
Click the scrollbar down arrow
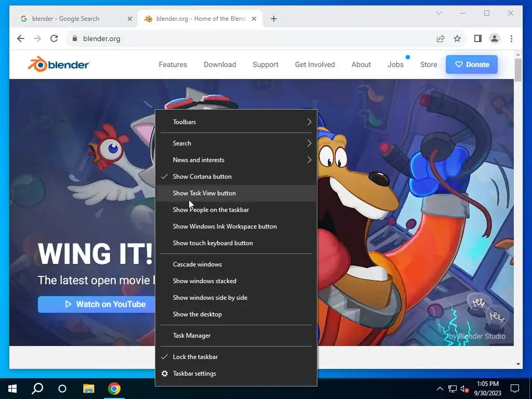point(518,364)
